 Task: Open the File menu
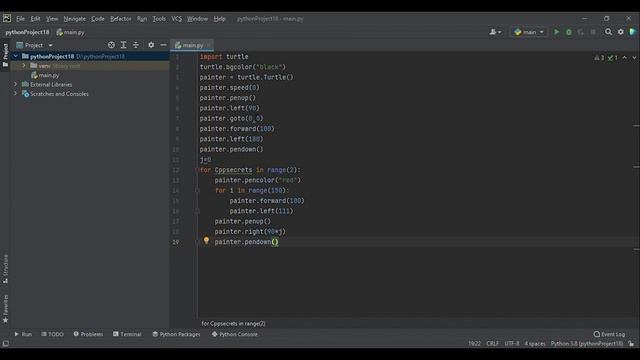point(20,19)
